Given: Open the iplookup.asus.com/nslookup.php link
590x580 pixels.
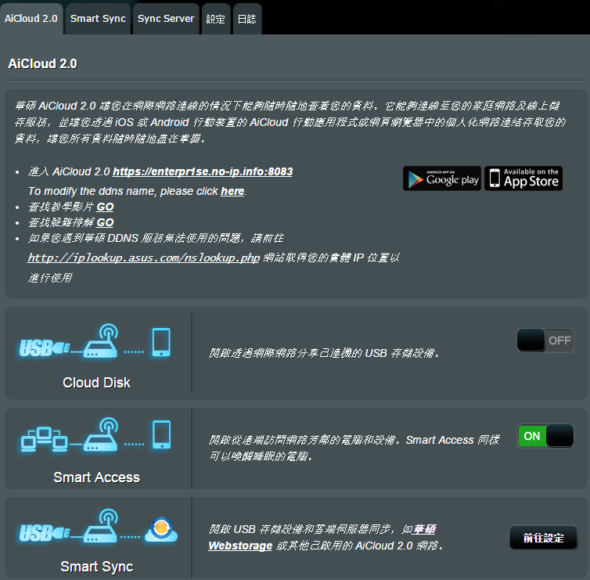Looking at the screenshot, I should [x=144, y=258].
